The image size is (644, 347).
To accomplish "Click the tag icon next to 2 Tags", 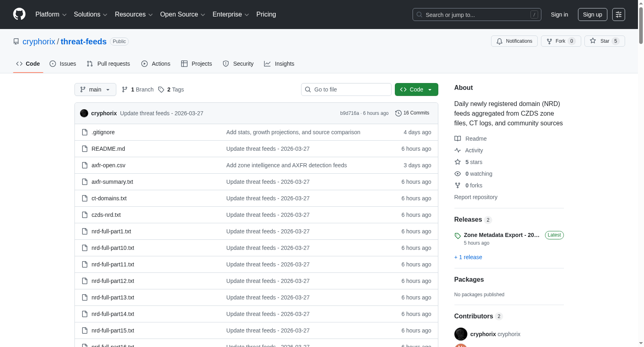I will (161, 89).
